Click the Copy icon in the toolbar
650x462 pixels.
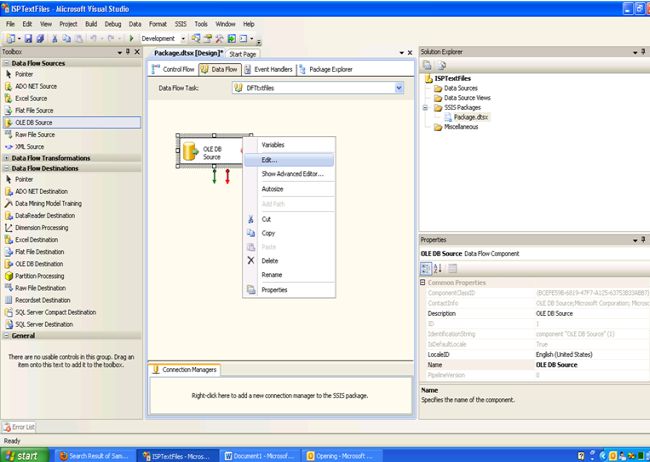66,39
